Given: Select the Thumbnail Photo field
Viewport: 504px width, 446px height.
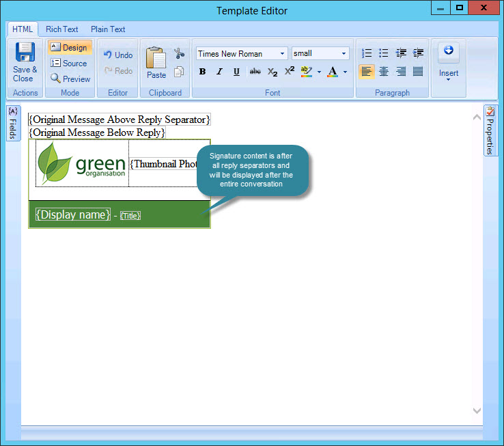Looking at the screenshot, I should (x=163, y=164).
